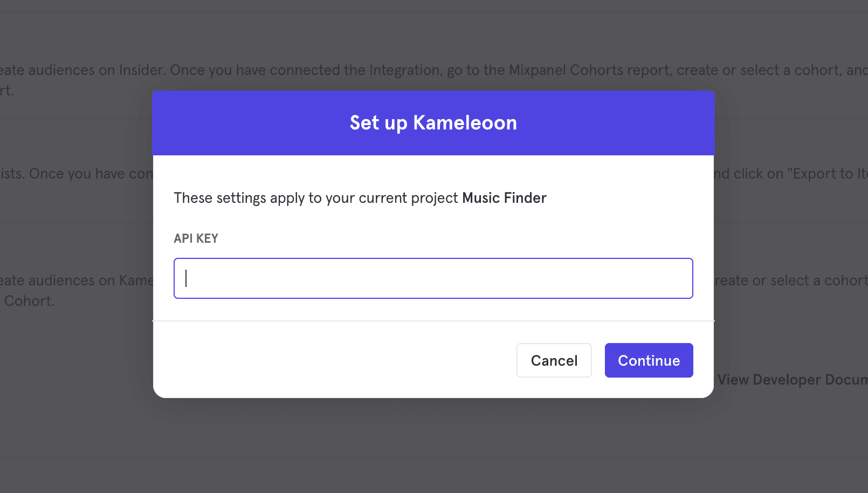
Task: Open developer documentation from the background link
Action: (x=791, y=379)
